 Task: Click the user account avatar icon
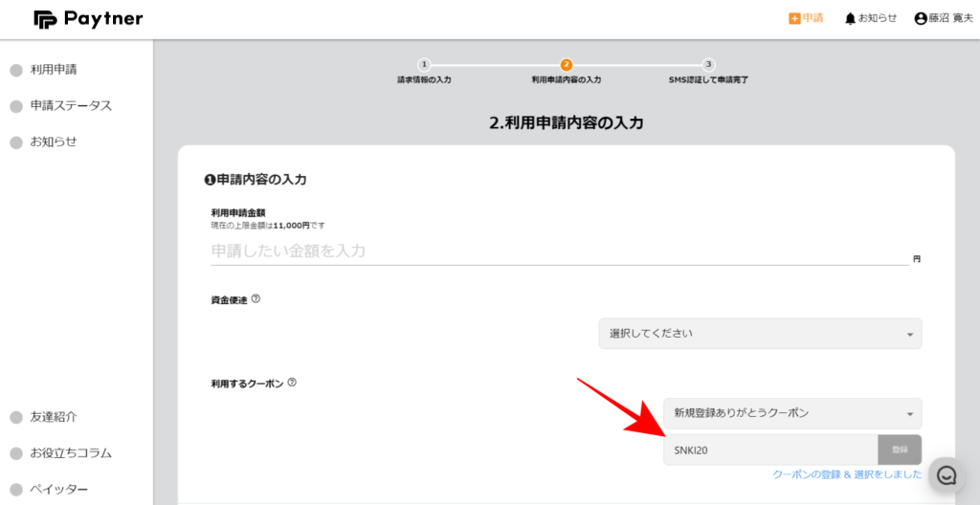pyautogui.click(x=921, y=19)
